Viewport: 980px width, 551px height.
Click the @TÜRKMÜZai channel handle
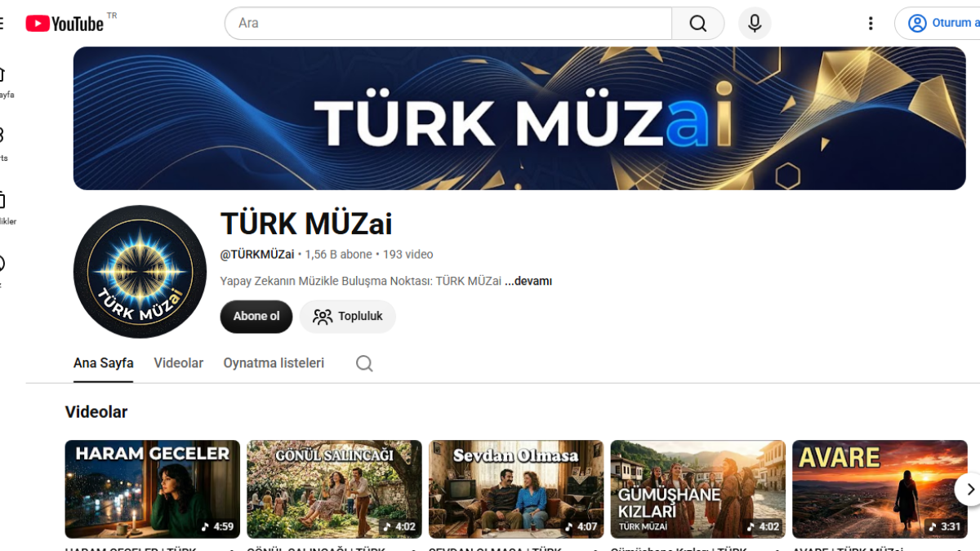click(257, 255)
